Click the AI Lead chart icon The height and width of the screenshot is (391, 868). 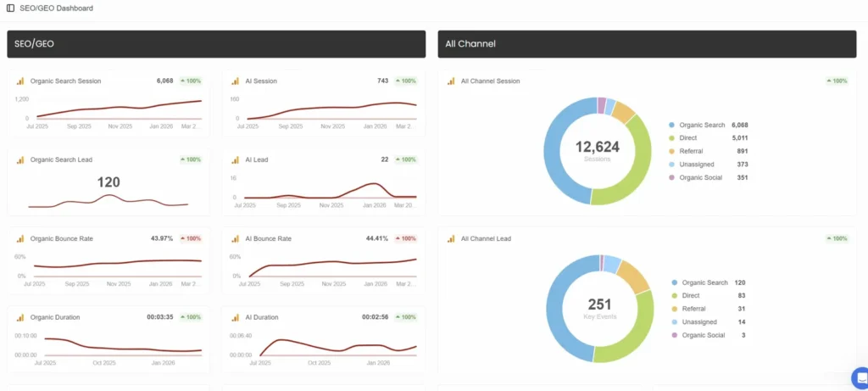pyautogui.click(x=236, y=159)
